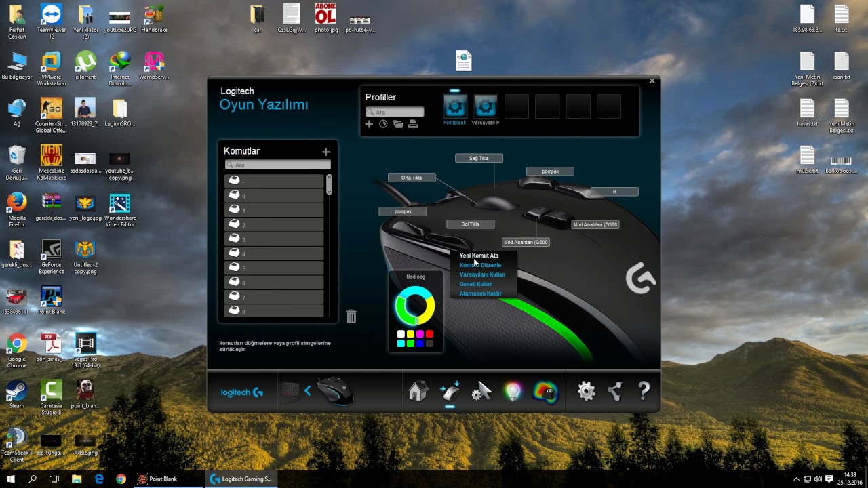Pick the magenta color swatch

(x=420, y=334)
